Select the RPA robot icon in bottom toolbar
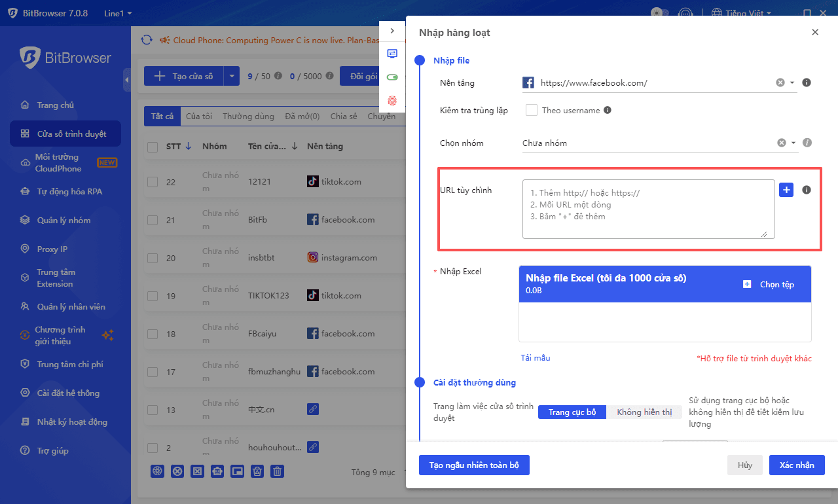 point(217,471)
